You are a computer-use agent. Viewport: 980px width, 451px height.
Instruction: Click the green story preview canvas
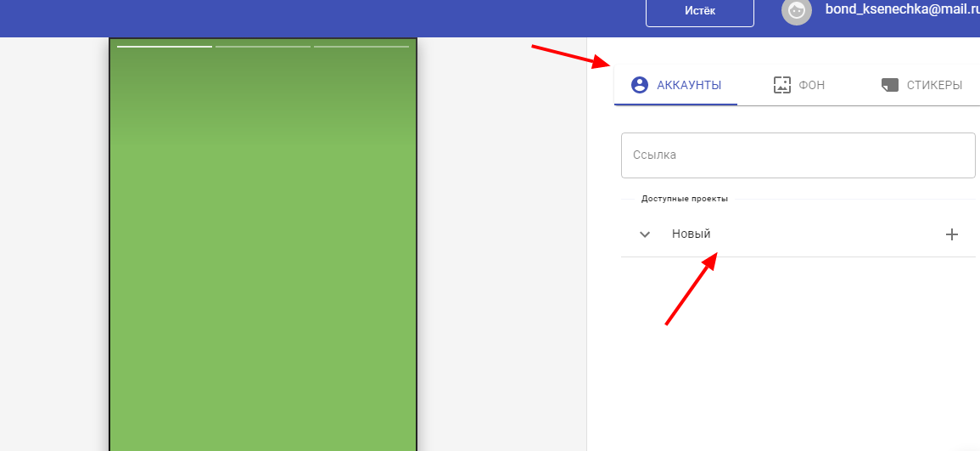pos(263,280)
